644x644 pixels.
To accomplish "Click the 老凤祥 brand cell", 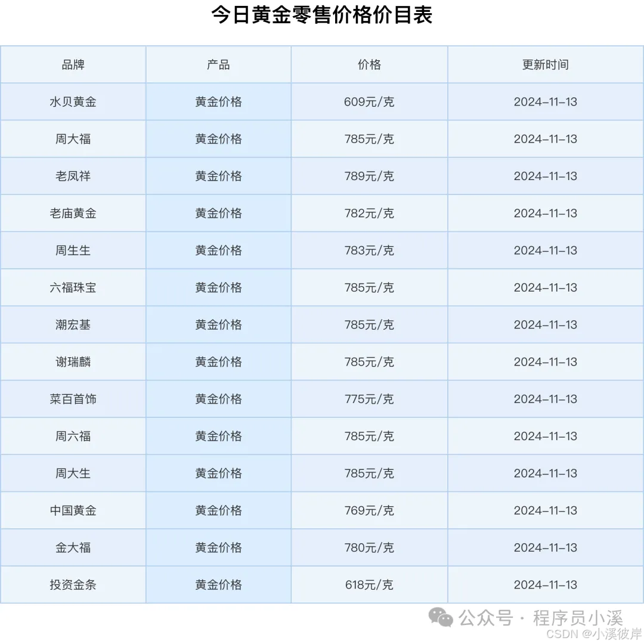I will point(73,176).
